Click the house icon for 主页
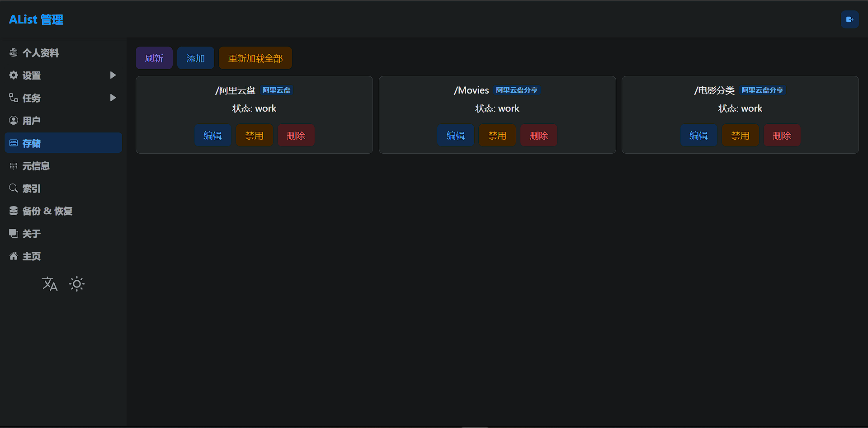Viewport: 868px width, 428px height. click(14, 256)
